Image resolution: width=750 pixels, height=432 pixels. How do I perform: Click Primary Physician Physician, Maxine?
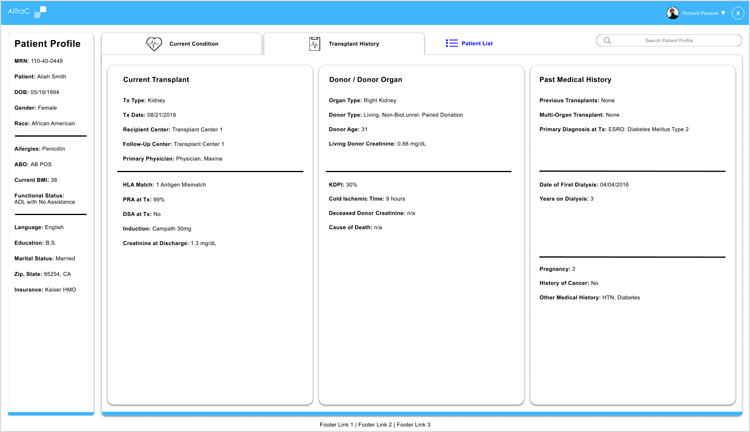(172, 159)
